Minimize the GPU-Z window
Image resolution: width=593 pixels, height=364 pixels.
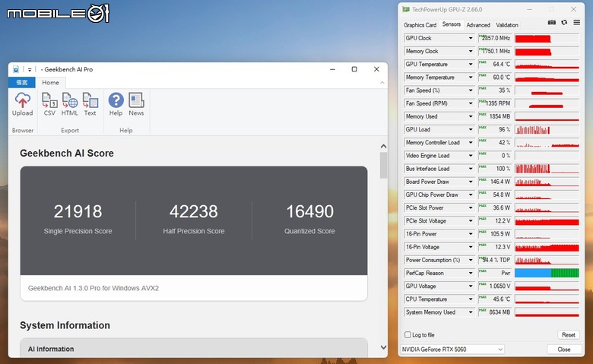click(529, 9)
